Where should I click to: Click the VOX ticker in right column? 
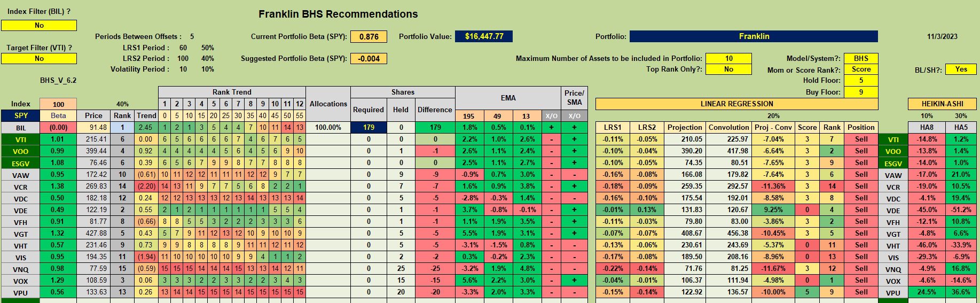tap(893, 281)
